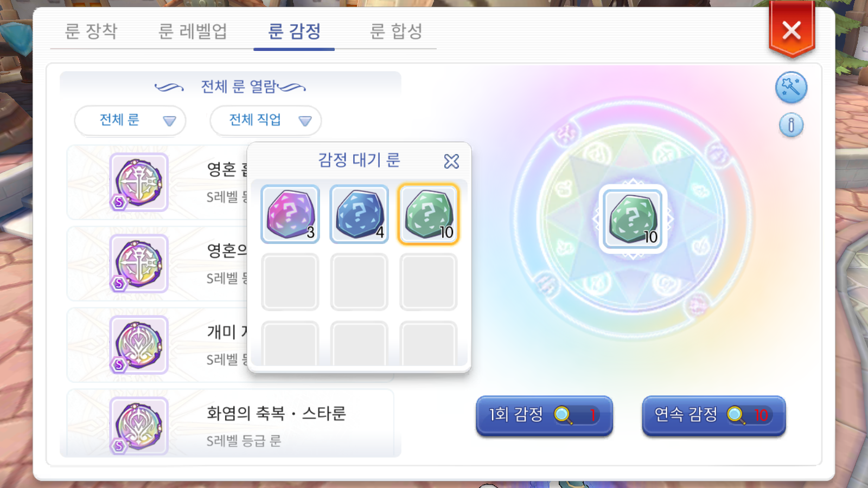Viewport: 868px width, 488px height.
Task: Select the first 영혼 rune icon in list
Action: (x=139, y=182)
